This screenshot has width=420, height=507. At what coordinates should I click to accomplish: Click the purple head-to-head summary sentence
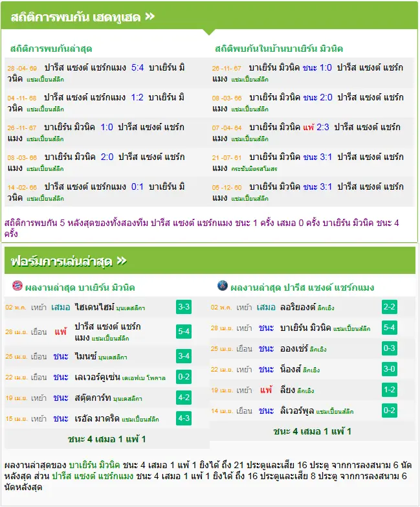tap(202, 229)
